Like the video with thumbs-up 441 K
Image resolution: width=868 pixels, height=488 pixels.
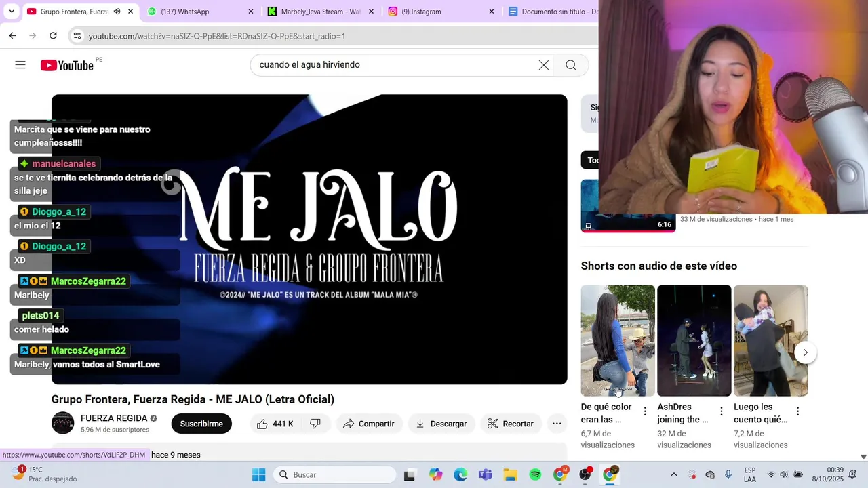pyautogui.click(x=275, y=424)
